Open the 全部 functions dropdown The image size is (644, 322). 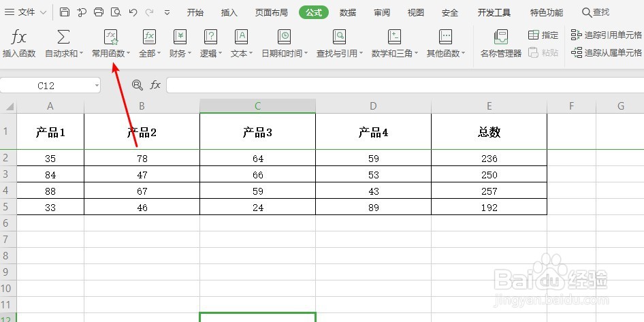[x=150, y=44]
